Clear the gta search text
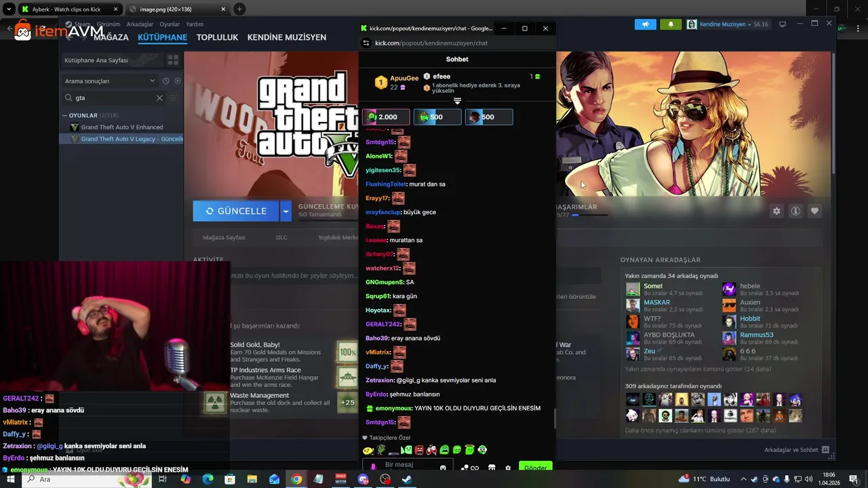This screenshot has width=868, height=488. point(159,98)
